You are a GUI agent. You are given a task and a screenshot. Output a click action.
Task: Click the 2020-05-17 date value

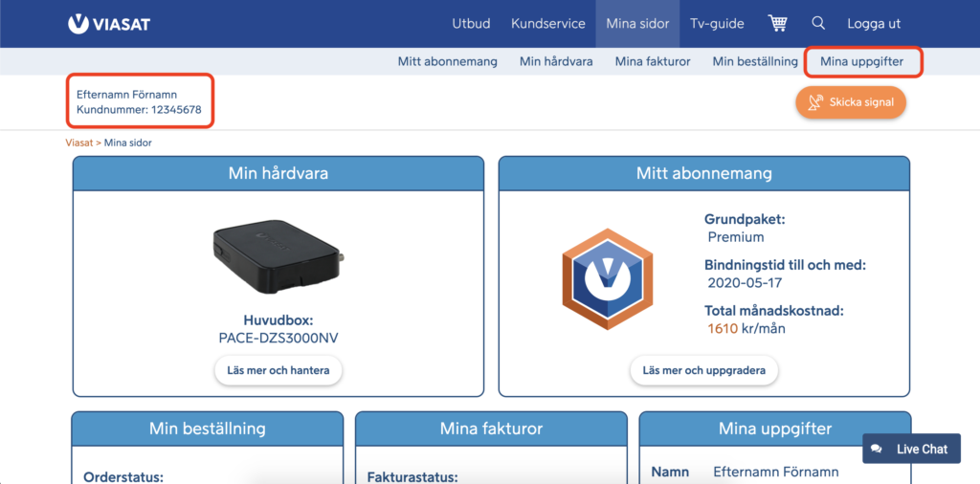click(745, 282)
